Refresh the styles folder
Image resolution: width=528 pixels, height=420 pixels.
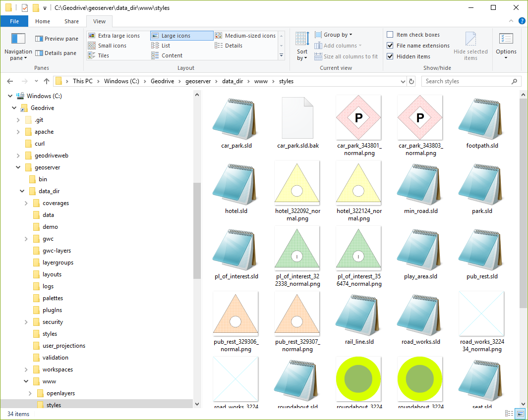(411, 81)
